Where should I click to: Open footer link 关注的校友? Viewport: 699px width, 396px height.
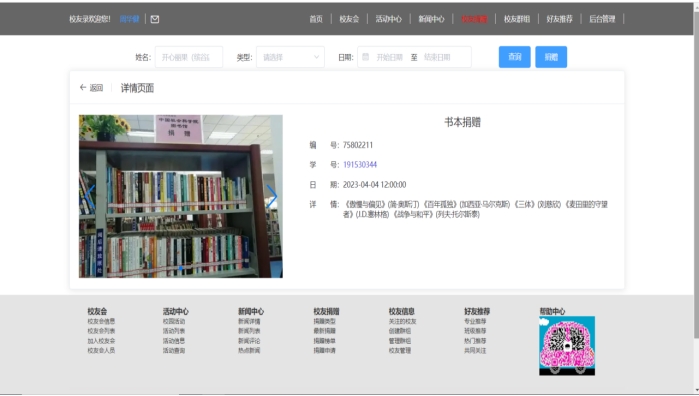(403, 321)
